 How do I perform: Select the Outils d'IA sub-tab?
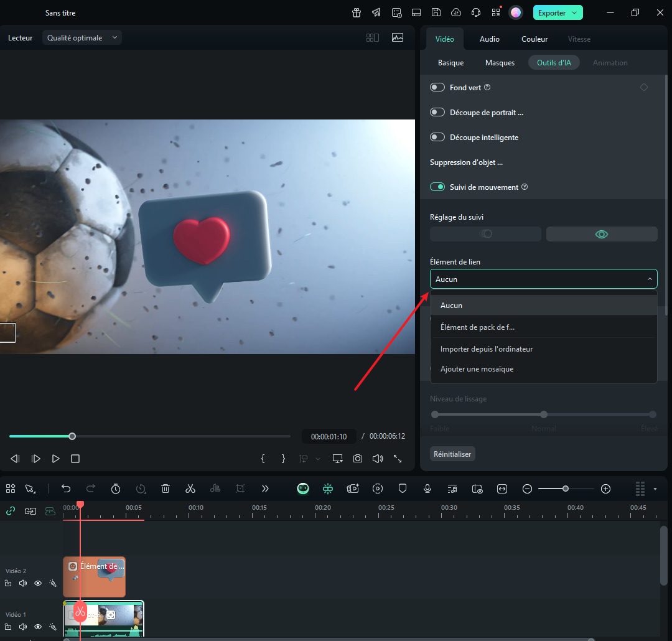click(x=554, y=63)
